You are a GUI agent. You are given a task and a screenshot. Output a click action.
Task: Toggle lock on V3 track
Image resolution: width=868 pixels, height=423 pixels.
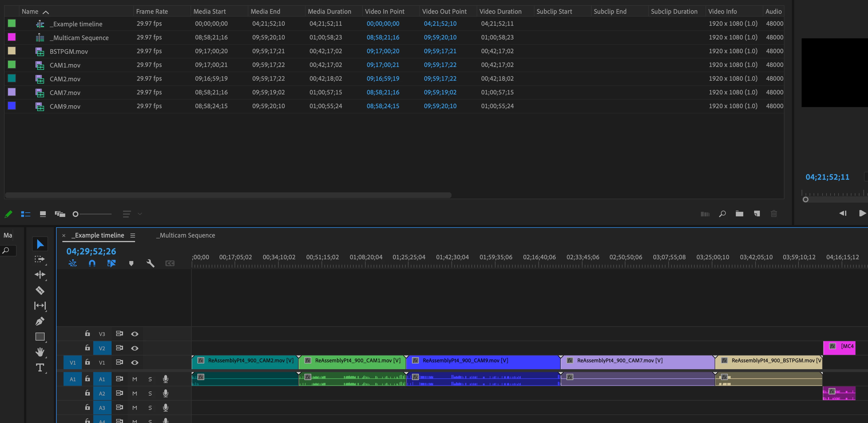[x=87, y=333]
